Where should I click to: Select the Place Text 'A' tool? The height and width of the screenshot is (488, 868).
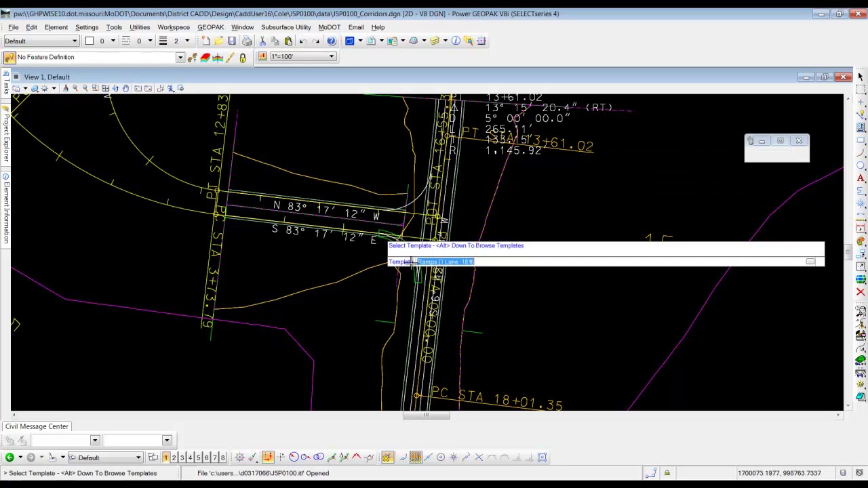point(861,178)
